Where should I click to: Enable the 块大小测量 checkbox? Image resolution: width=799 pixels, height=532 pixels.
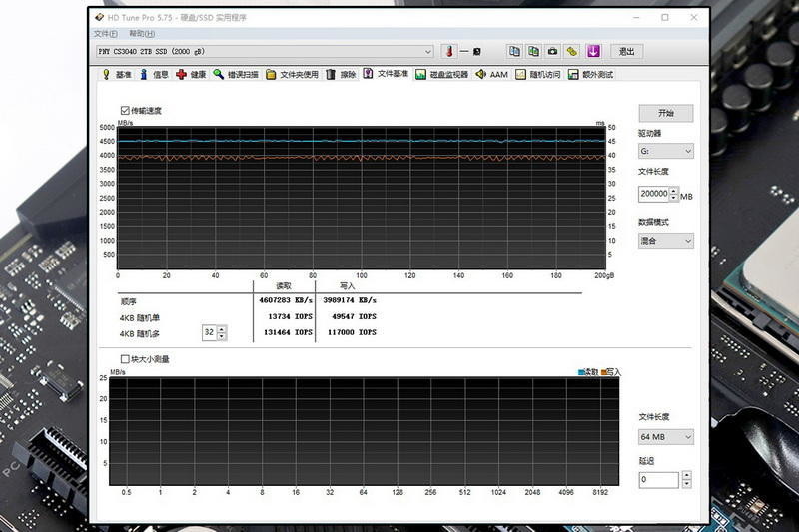tap(125, 358)
